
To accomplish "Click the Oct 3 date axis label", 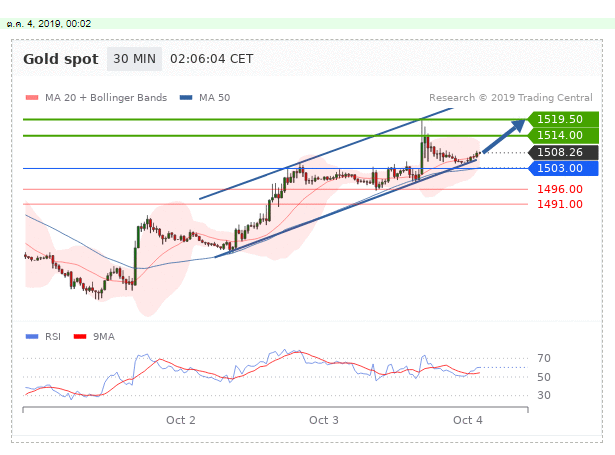I will coord(324,420).
